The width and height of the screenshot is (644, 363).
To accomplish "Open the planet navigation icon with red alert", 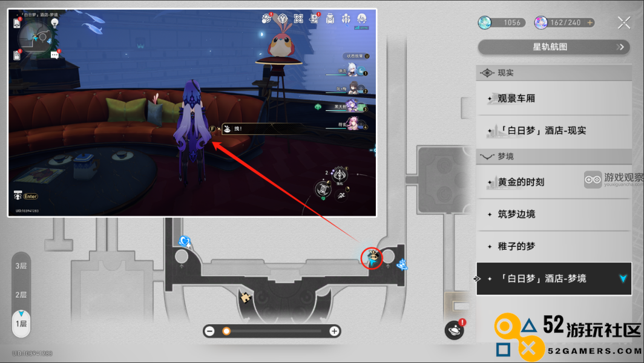I will pyautogui.click(x=455, y=330).
